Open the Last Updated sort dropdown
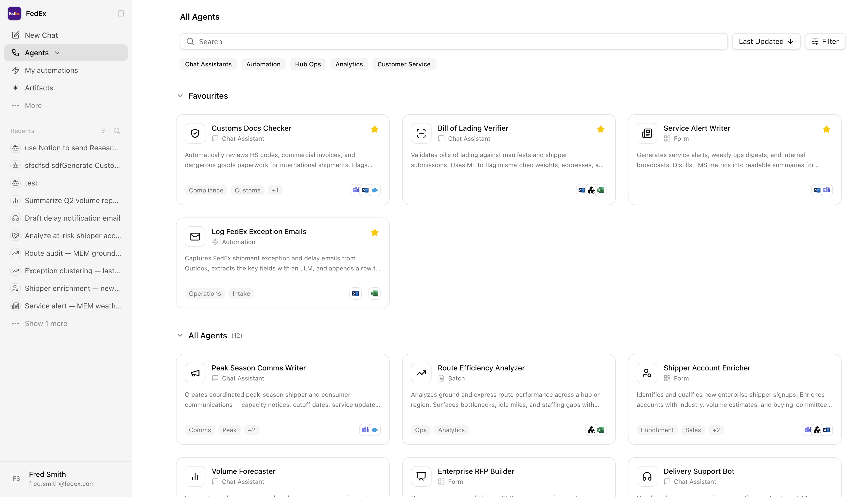Screen dimensions: 868x497 coord(766,41)
